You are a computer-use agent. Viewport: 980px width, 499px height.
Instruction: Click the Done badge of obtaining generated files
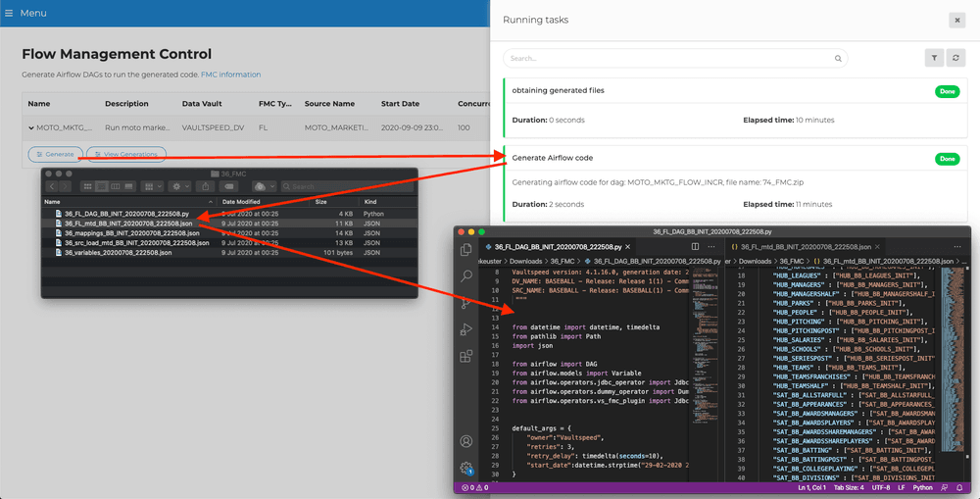pyautogui.click(x=947, y=91)
